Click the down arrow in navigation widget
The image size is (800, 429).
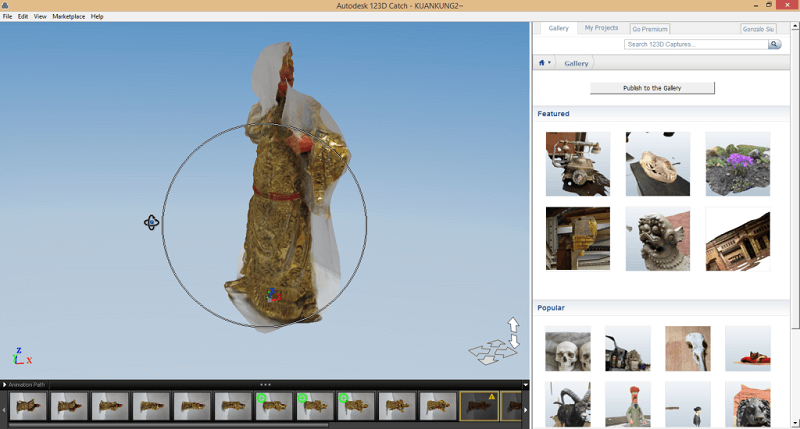tap(514, 341)
